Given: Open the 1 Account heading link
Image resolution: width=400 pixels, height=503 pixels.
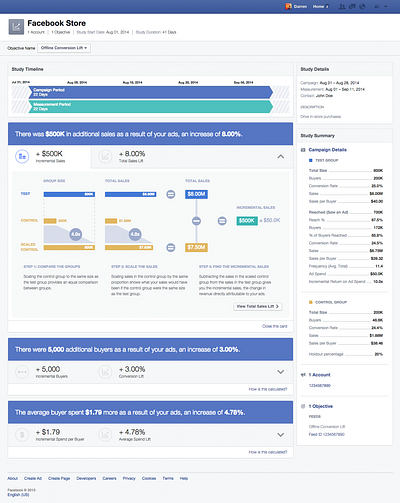Looking at the screenshot, I should point(319,375).
